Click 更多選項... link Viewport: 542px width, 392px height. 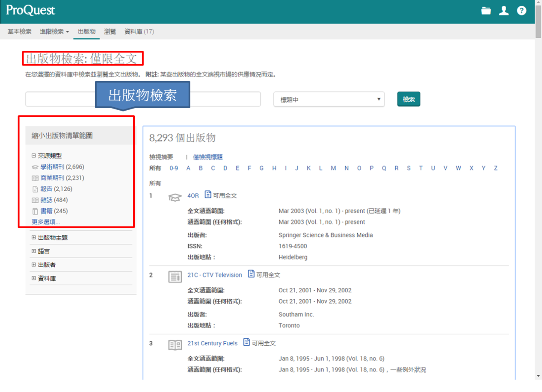[x=46, y=222]
